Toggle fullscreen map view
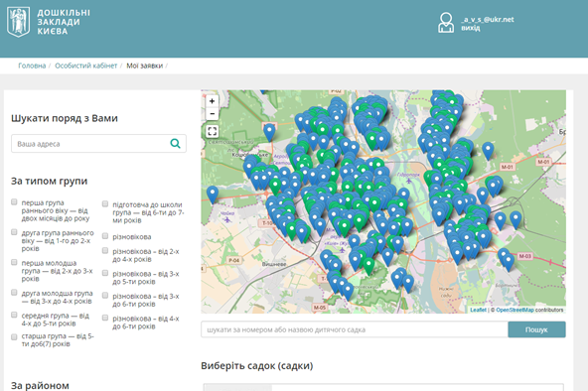Image resolution: width=588 pixels, height=391 pixels. pos(212,131)
